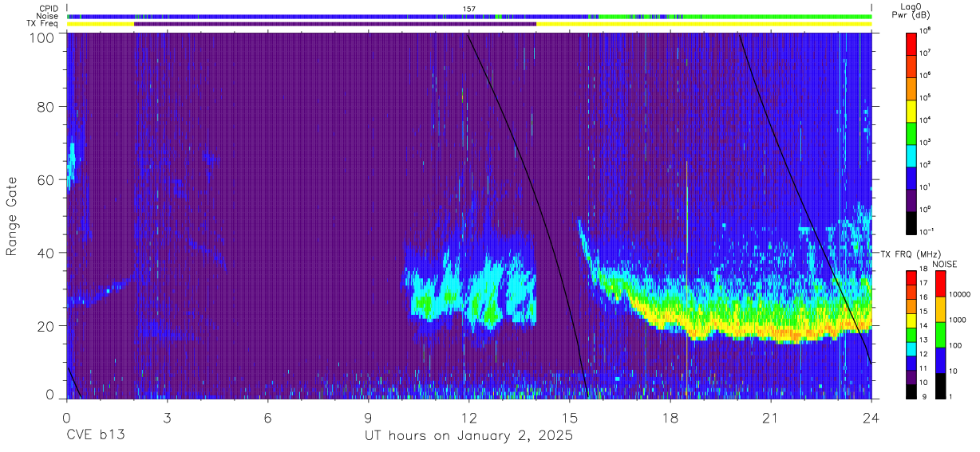Click the cyan segment of TX FRQ colorbar
980x452 pixels.
coord(911,349)
